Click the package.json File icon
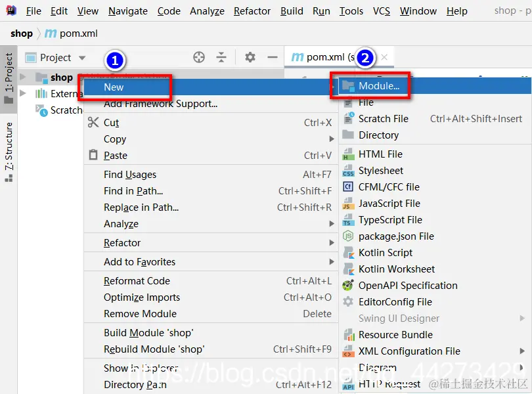532x394 pixels. [348, 236]
